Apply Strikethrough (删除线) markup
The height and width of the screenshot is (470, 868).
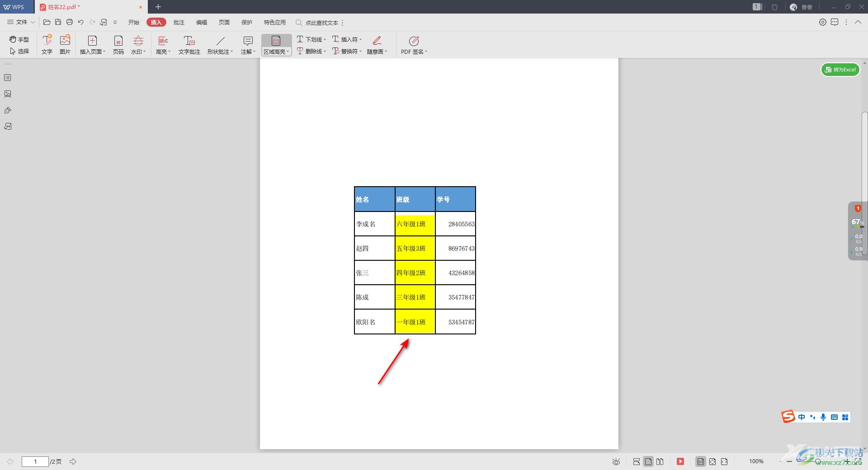click(311, 51)
